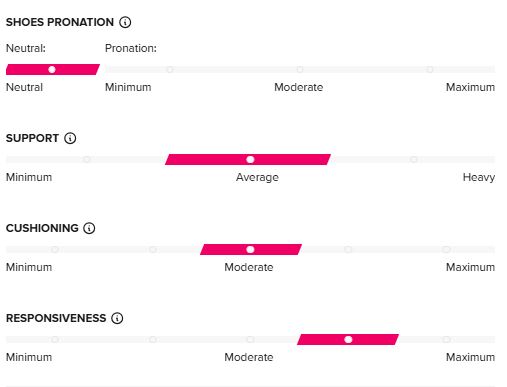The height and width of the screenshot is (387, 507).
Task: Set the Support slider to the Heavy dot
Action: 414,159
